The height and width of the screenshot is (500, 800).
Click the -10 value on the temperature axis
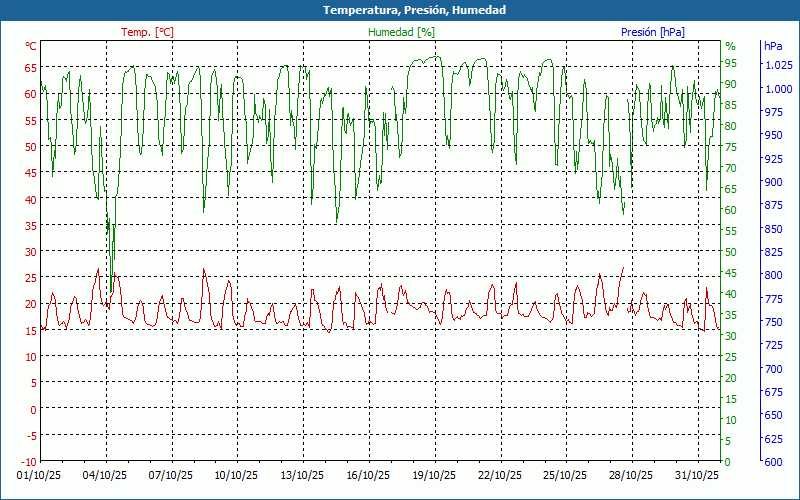point(29,462)
